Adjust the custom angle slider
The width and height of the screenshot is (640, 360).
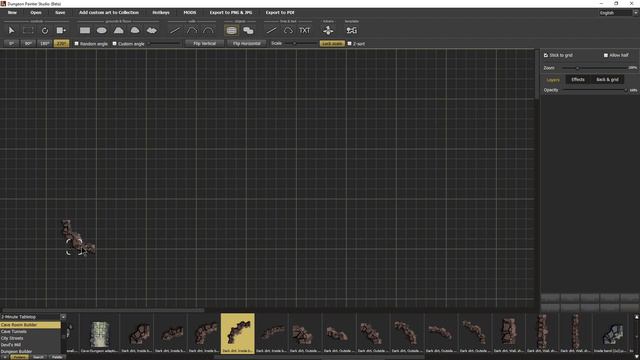[x=164, y=43]
